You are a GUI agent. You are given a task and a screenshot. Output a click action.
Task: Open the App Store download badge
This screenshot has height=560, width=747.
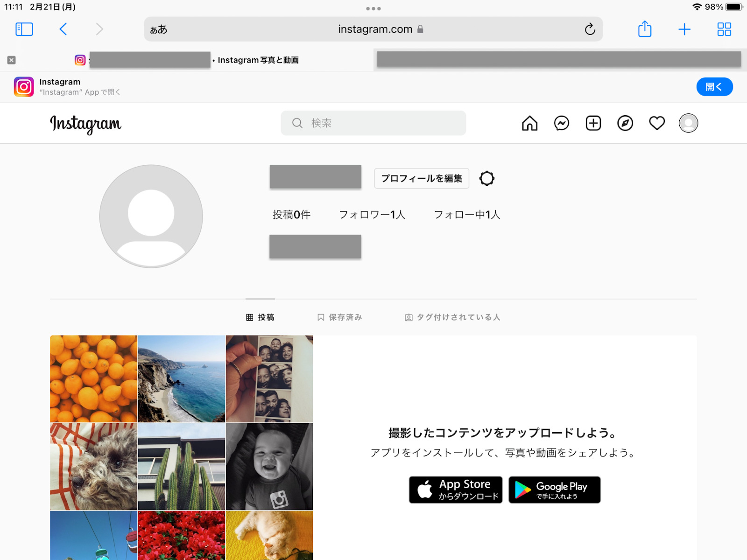tap(456, 490)
